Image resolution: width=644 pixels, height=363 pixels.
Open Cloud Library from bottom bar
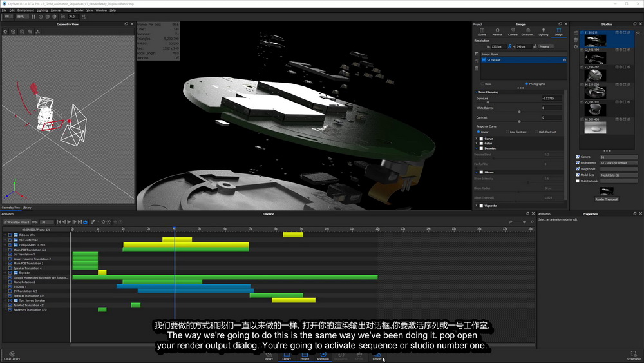(12, 356)
